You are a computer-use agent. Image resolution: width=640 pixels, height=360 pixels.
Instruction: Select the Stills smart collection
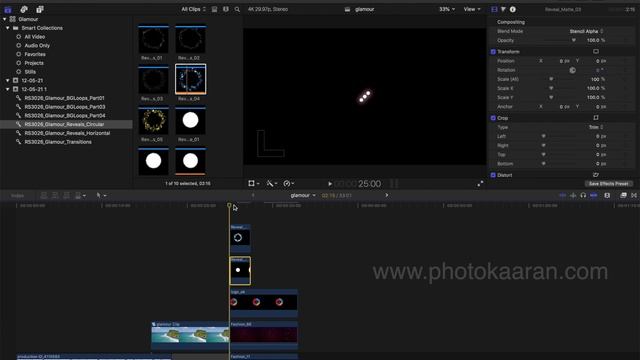pyautogui.click(x=30, y=72)
